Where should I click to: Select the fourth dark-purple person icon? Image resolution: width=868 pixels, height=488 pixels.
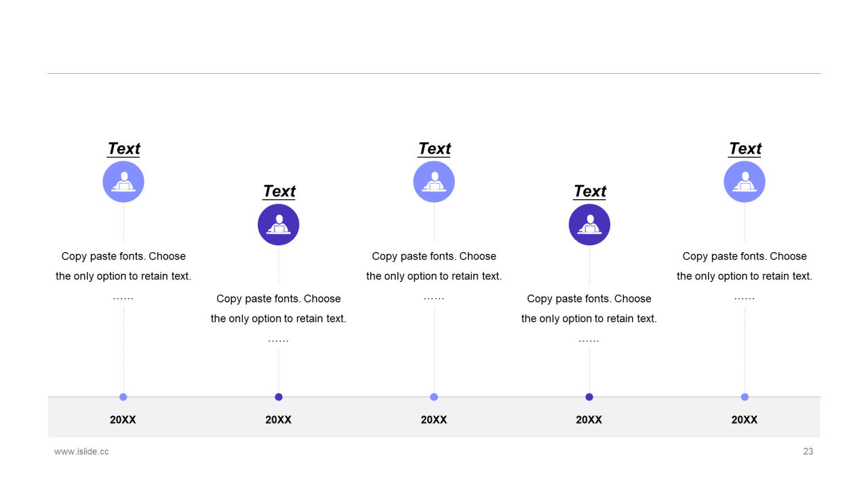point(589,224)
